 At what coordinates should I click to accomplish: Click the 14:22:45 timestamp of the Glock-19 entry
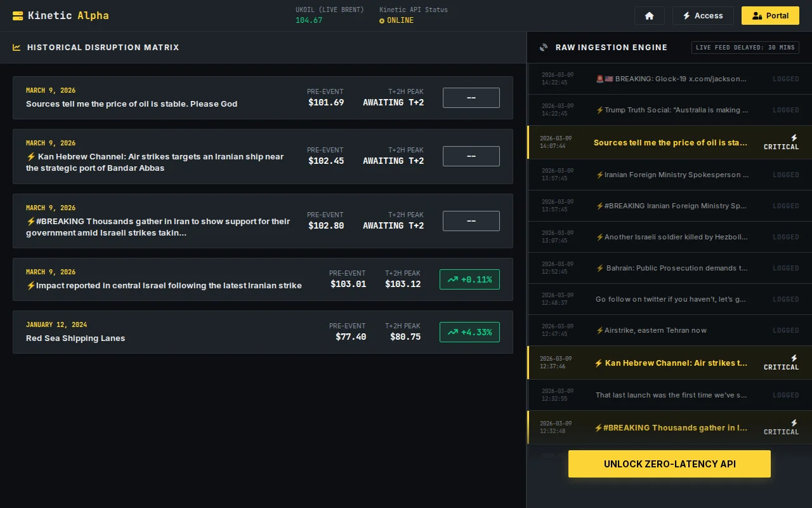tap(555, 83)
